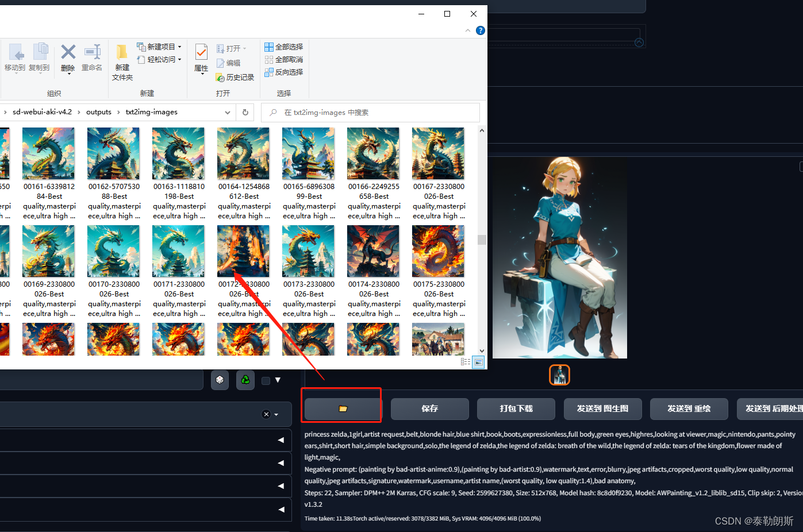
Task: Open the New item dropdown
Action: point(159,47)
